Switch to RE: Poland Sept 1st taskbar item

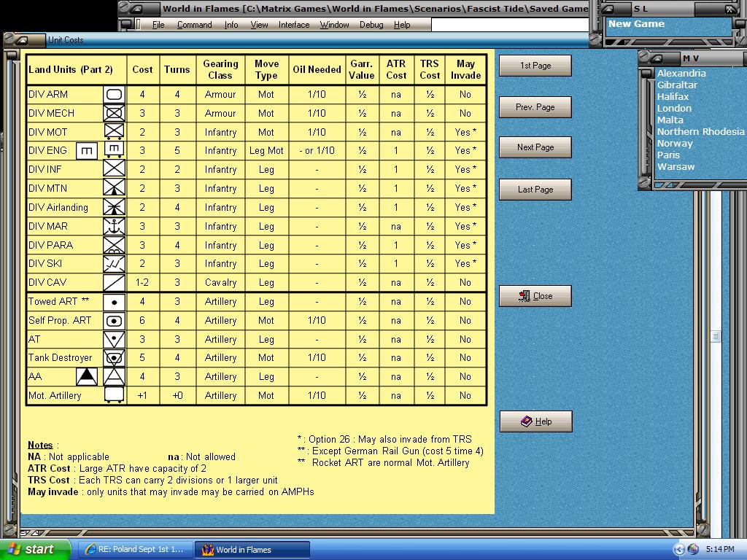(x=135, y=550)
